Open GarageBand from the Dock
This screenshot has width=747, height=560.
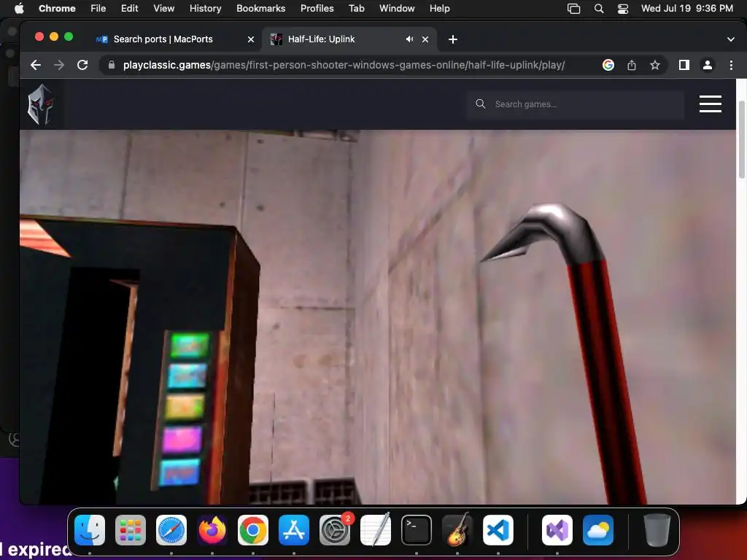pyautogui.click(x=457, y=530)
